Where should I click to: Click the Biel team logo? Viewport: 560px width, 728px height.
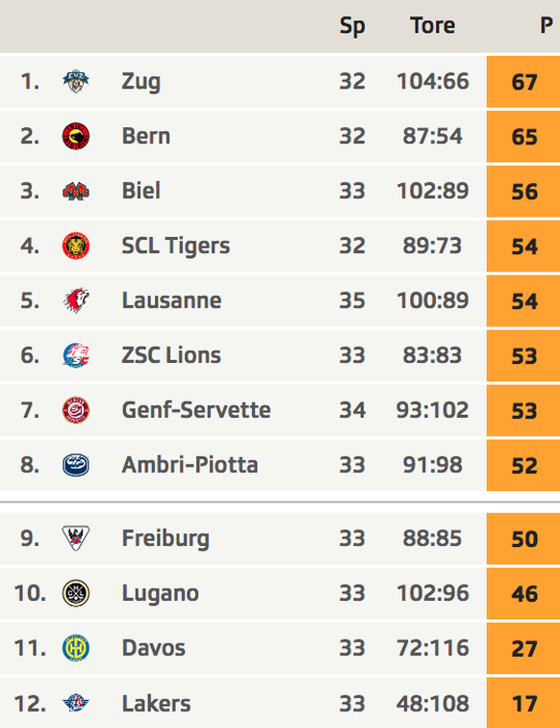(76, 192)
